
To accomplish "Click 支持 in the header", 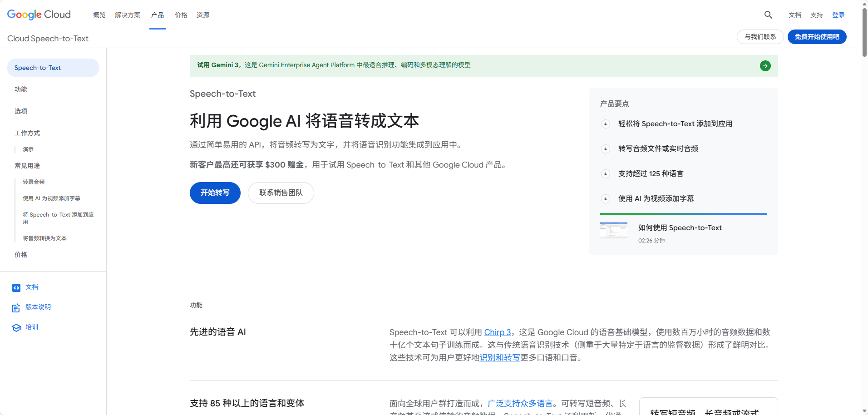I will 817,15.
